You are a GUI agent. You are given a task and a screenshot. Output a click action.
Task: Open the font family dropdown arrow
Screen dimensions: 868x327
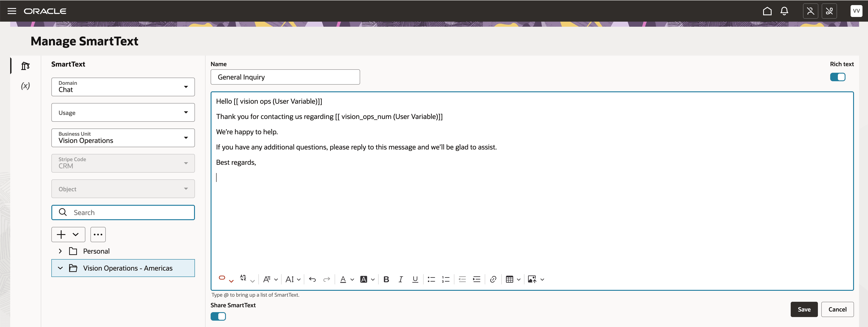(x=276, y=279)
